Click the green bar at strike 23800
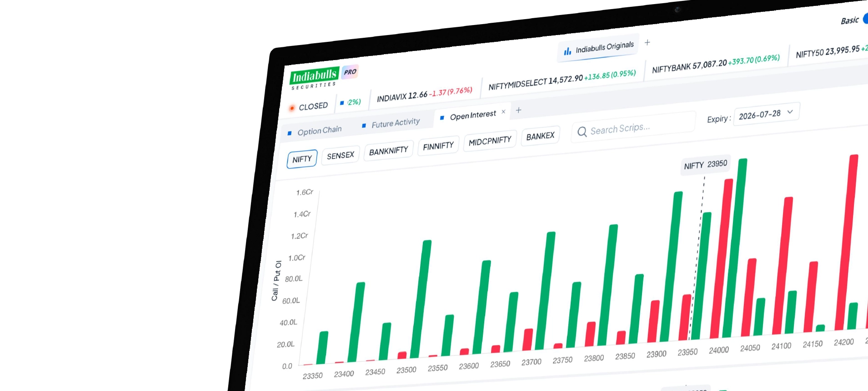The height and width of the screenshot is (391, 868). tap(608, 285)
